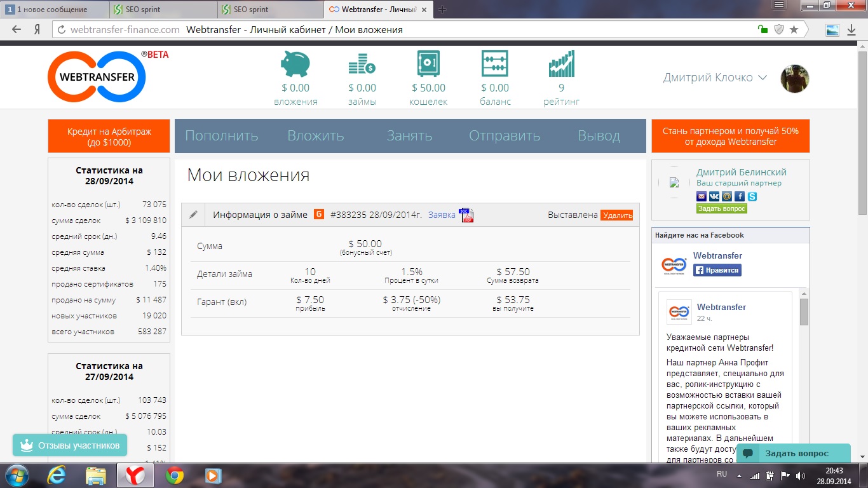Open partner's Mail.ru @ icon
This screenshot has width=868, height=488.
point(727,196)
